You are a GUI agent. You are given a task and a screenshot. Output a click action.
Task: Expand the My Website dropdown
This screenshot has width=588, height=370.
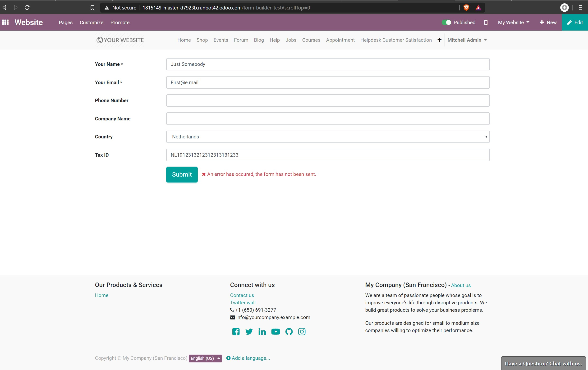[514, 22]
